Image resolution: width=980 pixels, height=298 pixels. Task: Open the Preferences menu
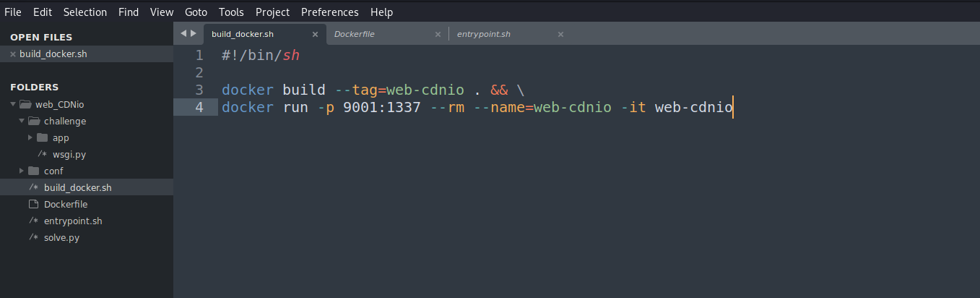click(329, 12)
